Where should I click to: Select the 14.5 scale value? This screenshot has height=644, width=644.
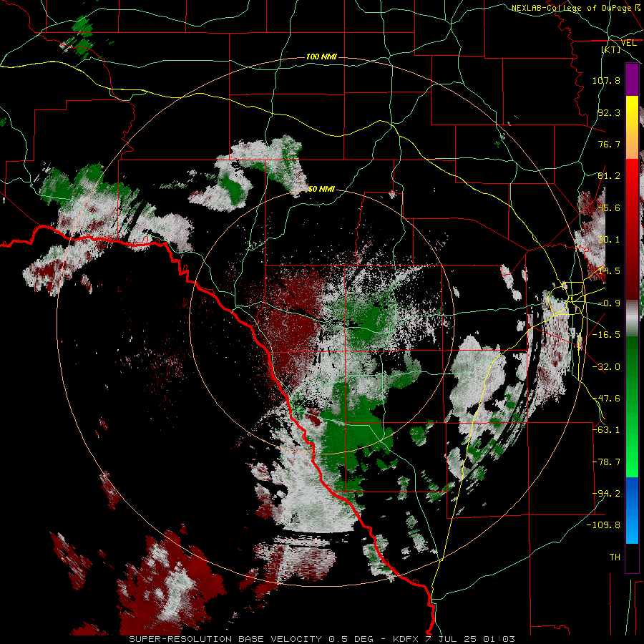[x=609, y=271]
